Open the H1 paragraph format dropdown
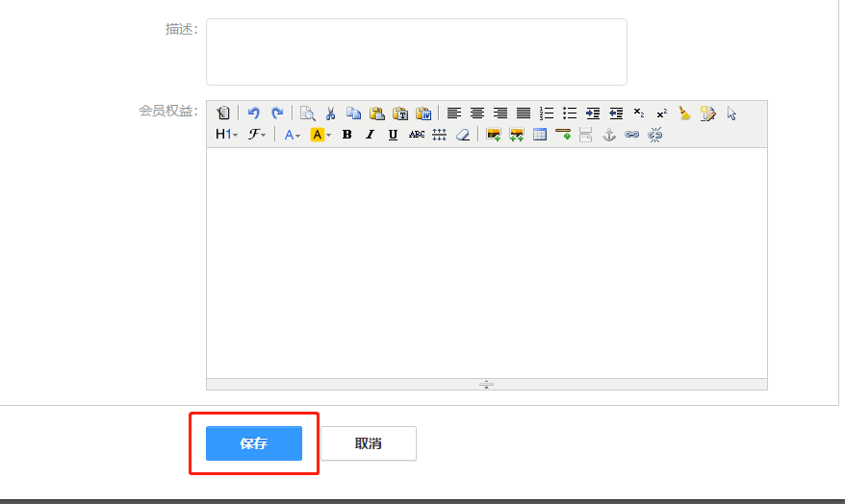Image resolution: width=845 pixels, height=504 pixels. 226,135
